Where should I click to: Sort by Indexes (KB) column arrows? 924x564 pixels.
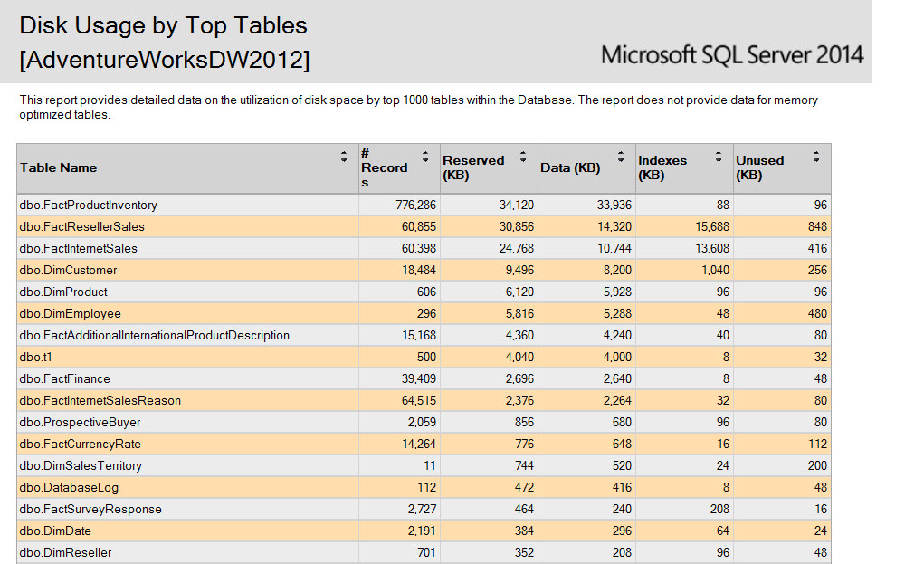point(719,157)
